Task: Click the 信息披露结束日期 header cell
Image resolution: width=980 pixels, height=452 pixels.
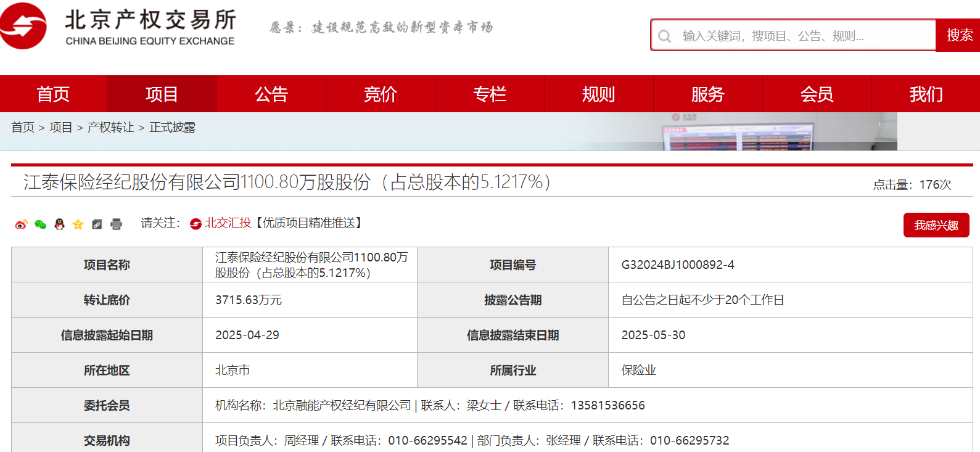Action: pos(513,335)
